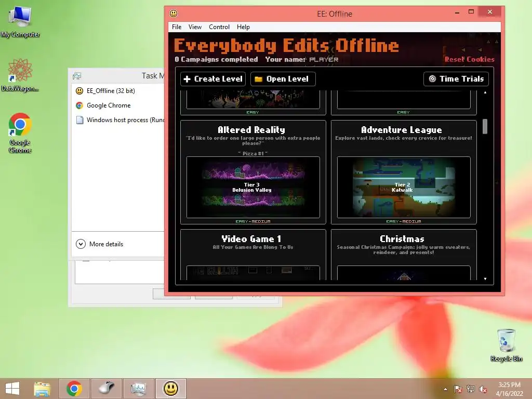Select the Adventure League campaign title
This screenshot has width=532, height=399.
(x=402, y=129)
